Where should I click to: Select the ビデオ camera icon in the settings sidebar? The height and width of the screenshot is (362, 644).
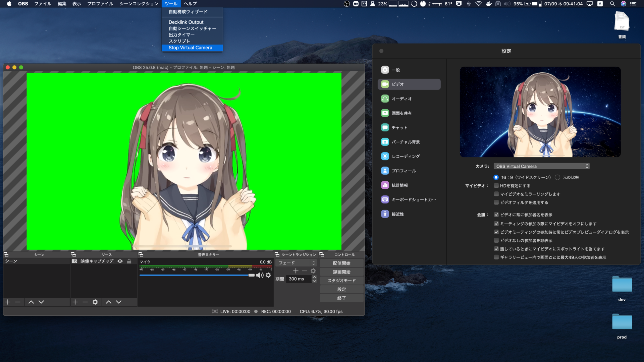click(385, 84)
